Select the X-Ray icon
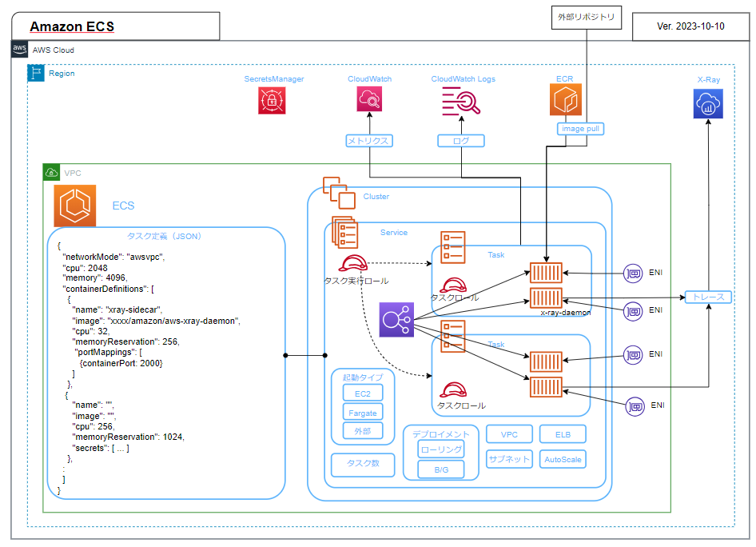The image size is (756, 547). (x=708, y=102)
